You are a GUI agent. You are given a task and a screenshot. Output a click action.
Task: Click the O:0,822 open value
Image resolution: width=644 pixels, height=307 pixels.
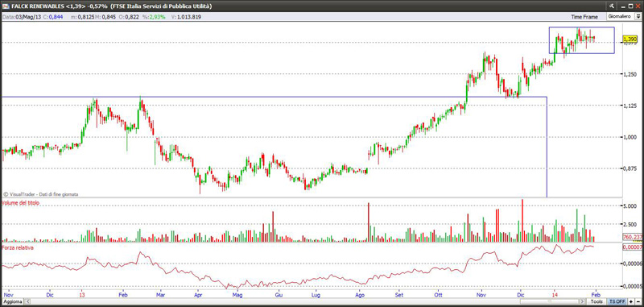pyautogui.click(x=129, y=17)
